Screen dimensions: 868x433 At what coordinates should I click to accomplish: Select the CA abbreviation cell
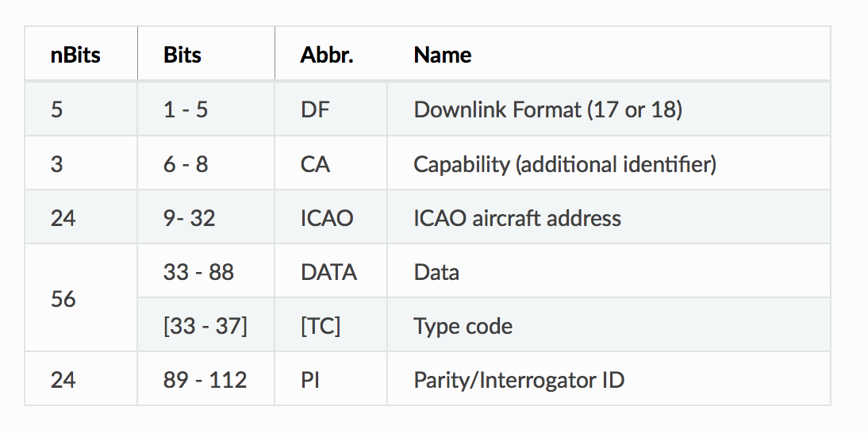[x=315, y=164]
